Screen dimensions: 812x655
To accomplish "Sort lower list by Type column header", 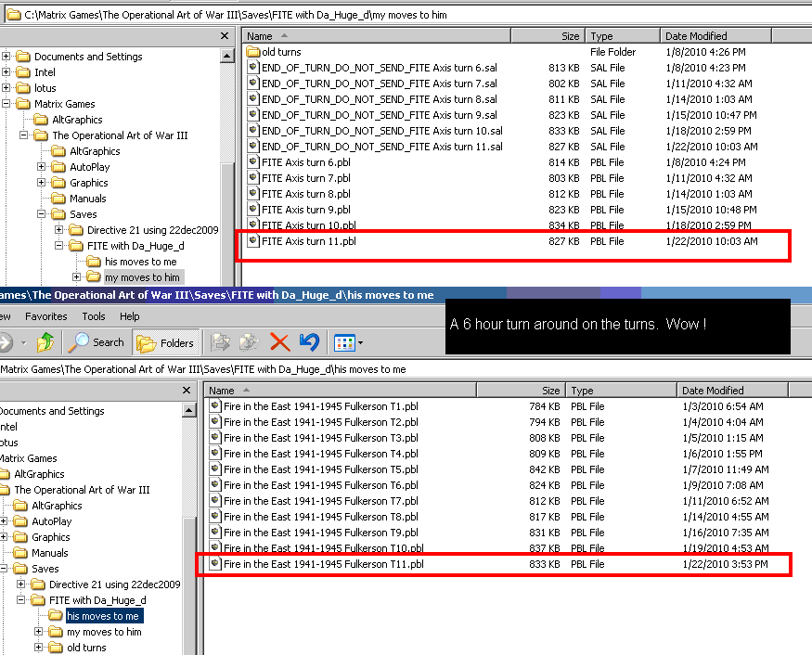I will click(x=622, y=391).
